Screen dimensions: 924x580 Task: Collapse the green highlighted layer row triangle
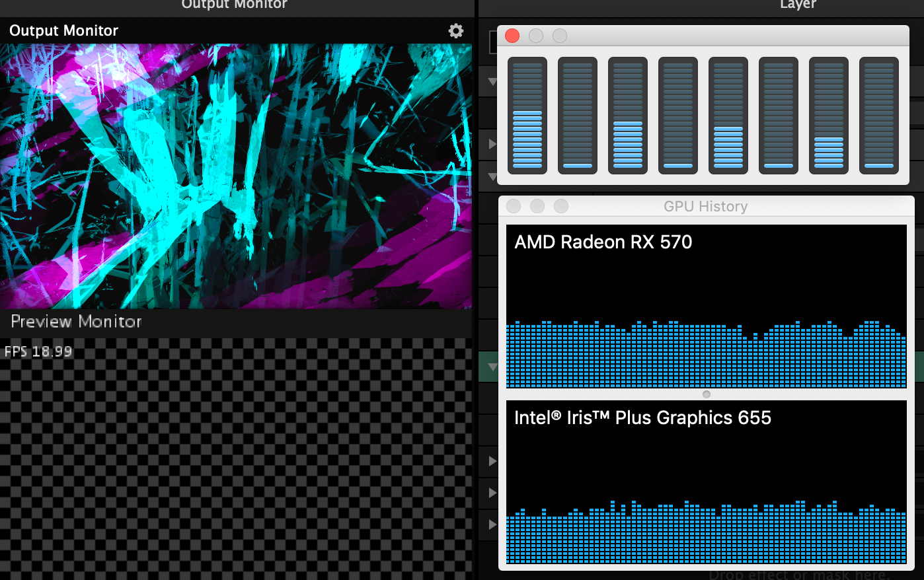[x=492, y=367]
